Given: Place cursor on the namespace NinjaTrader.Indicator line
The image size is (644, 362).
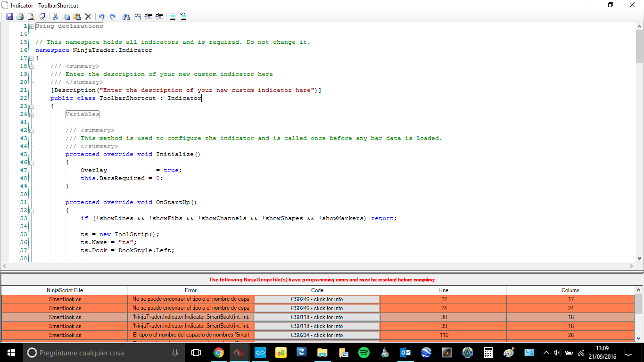Looking at the screenshot, I should coord(94,50).
